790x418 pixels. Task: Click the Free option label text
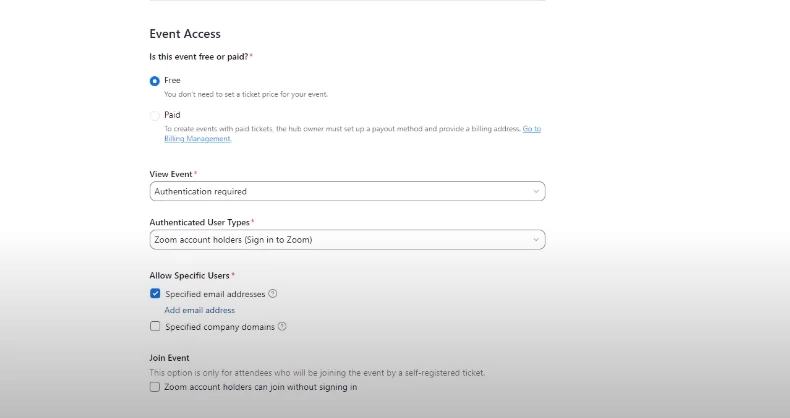(173, 80)
